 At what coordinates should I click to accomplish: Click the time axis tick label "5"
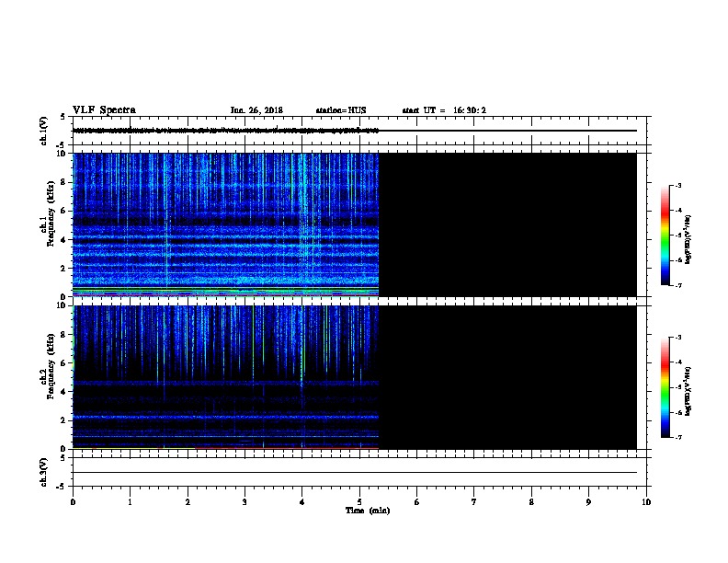pyautogui.click(x=359, y=501)
